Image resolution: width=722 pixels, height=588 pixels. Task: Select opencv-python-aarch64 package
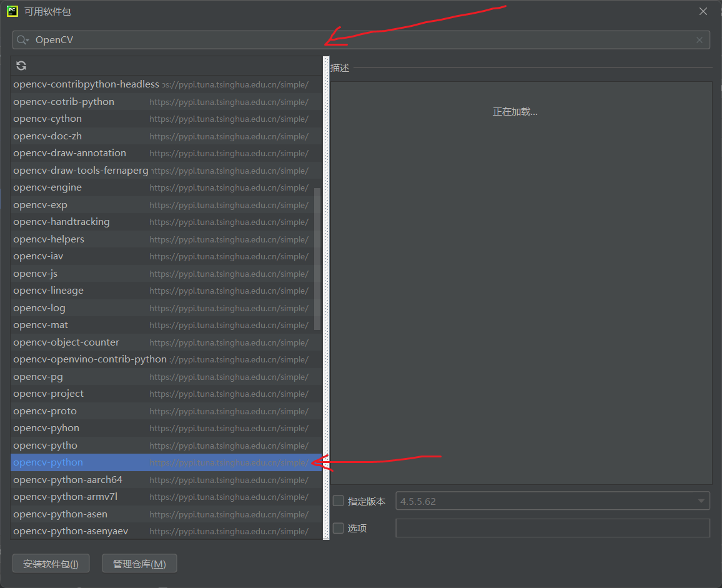pos(166,480)
